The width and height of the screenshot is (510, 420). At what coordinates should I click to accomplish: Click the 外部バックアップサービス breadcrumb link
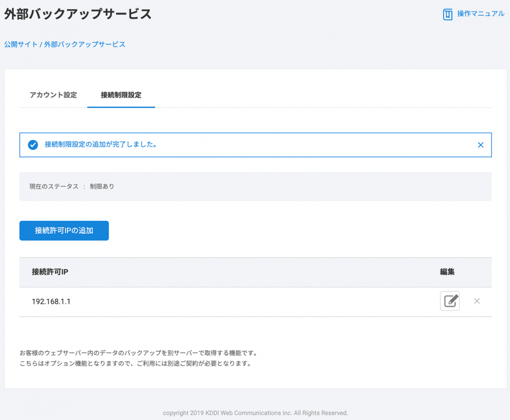[x=85, y=45]
